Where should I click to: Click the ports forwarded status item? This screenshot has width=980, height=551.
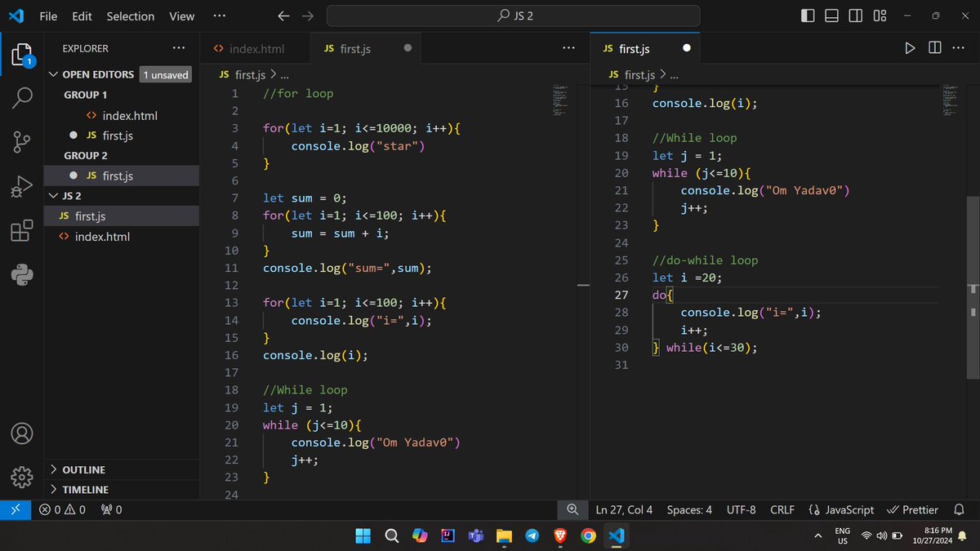112,510
